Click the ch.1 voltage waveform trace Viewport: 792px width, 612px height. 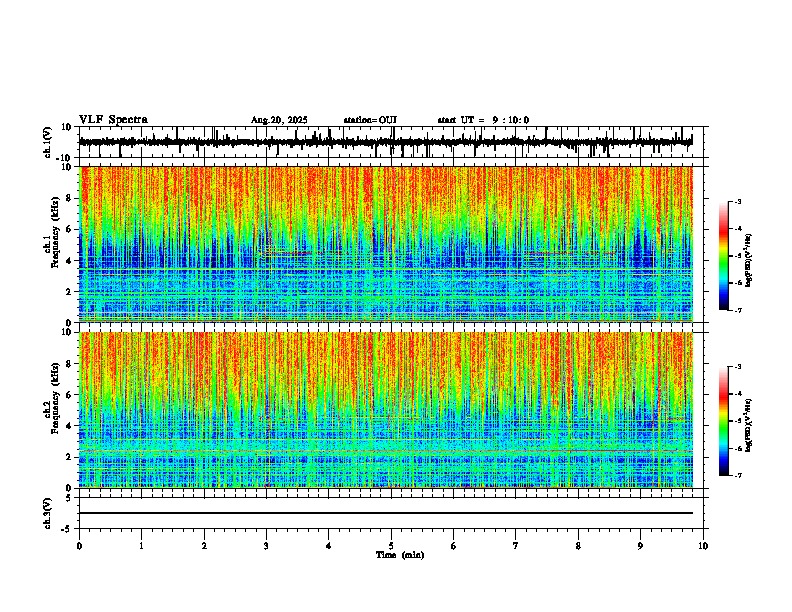coord(385,142)
